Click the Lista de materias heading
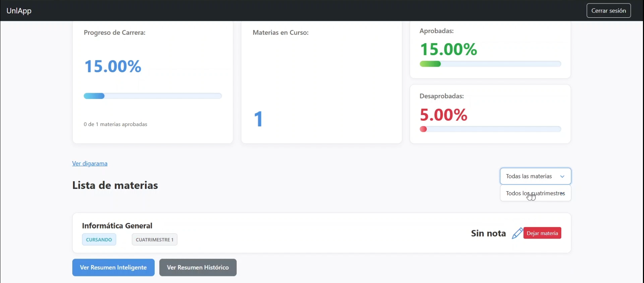This screenshot has height=283, width=644. [115, 185]
